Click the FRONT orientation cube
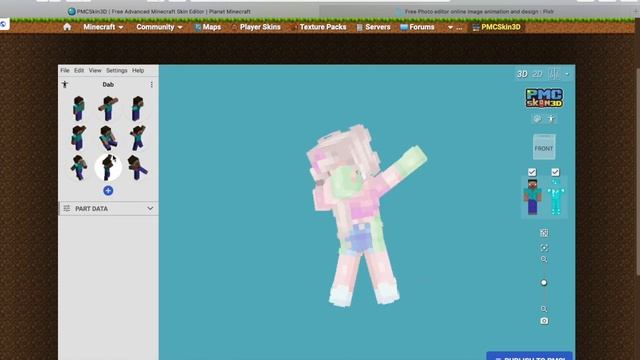Viewport: 640px width, 360px height. (x=544, y=147)
